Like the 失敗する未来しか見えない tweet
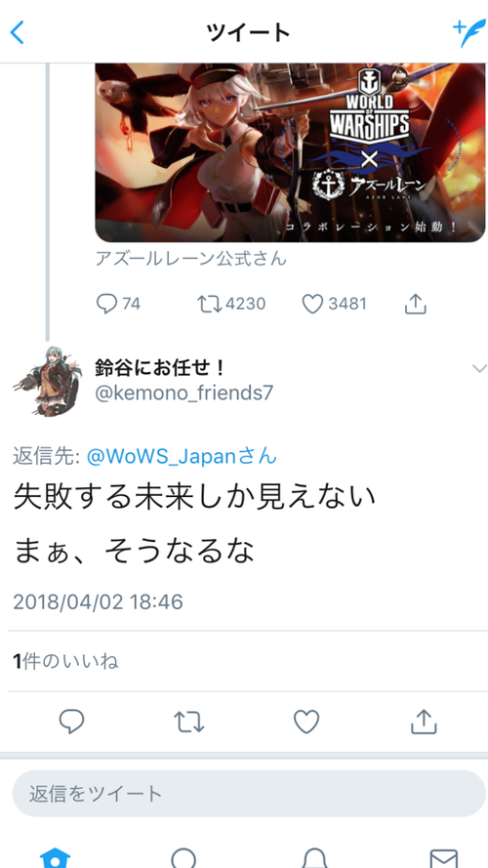488x868 pixels. (x=306, y=722)
